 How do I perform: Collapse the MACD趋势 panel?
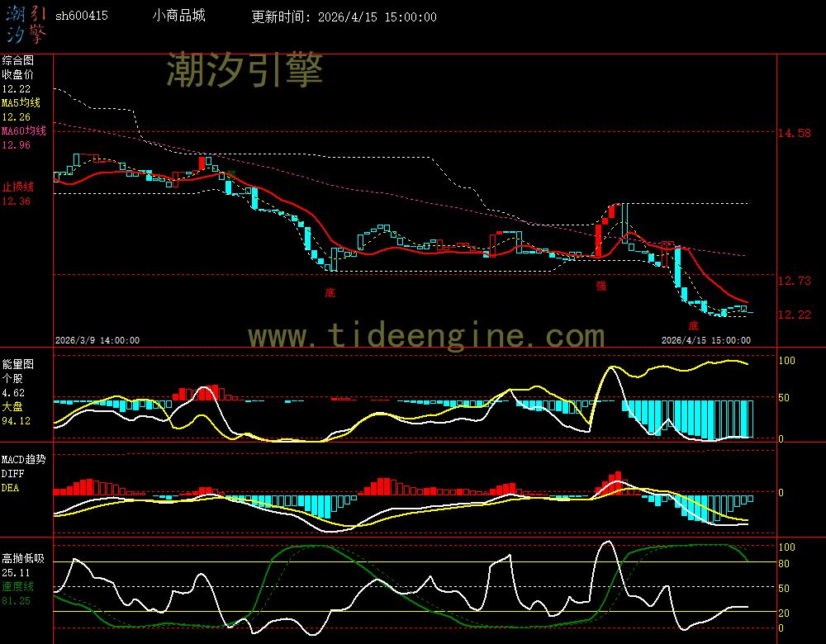23,461
